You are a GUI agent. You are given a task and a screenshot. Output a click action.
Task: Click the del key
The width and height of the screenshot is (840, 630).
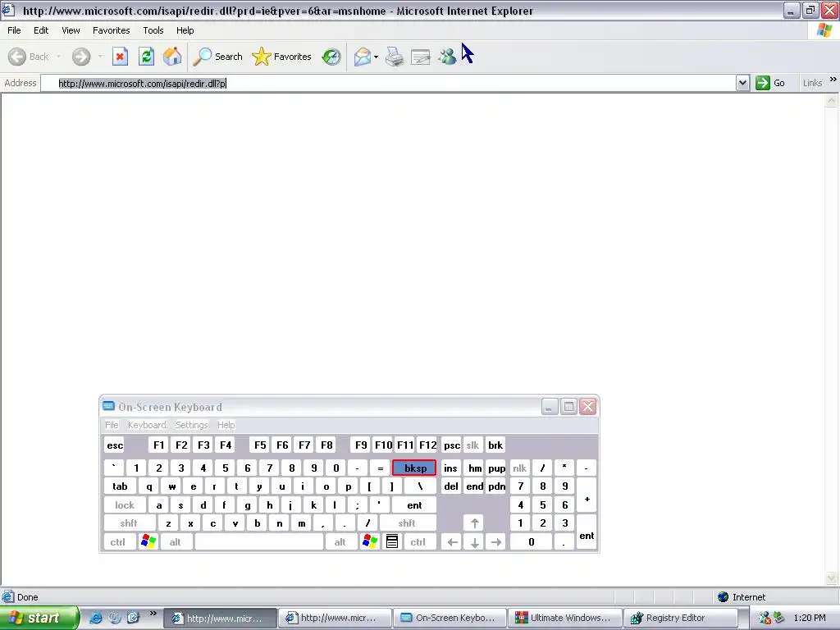point(451,486)
